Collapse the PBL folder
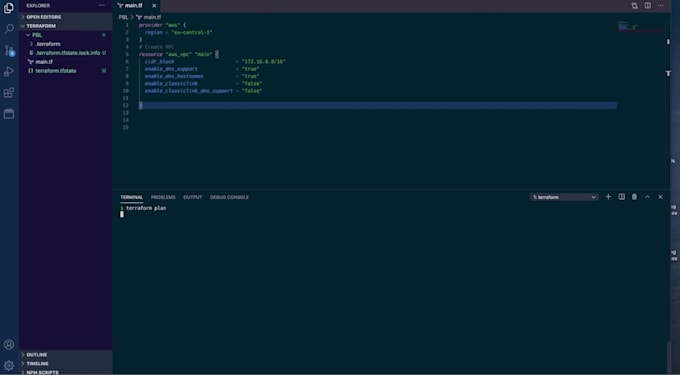680x375 pixels. click(x=65, y=35)
